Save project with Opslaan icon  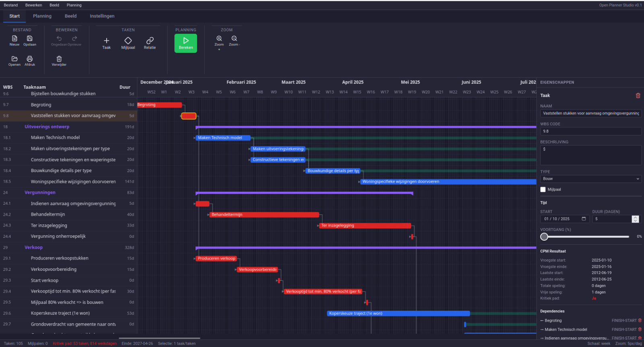coord(30,39)
